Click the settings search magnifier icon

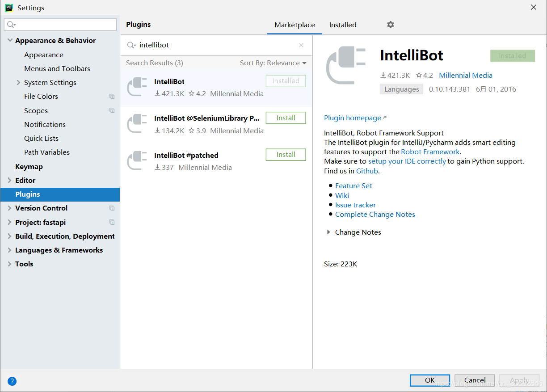click(12, 25)
